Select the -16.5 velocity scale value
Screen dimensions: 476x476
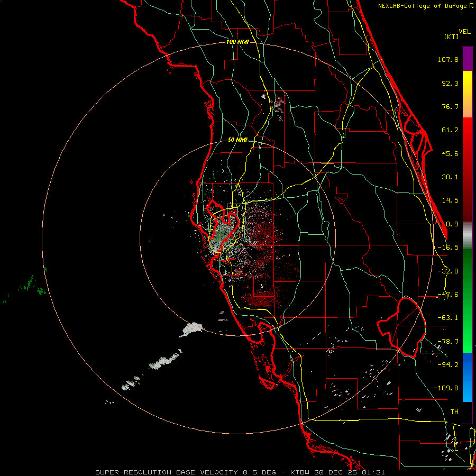pos(448,248)
